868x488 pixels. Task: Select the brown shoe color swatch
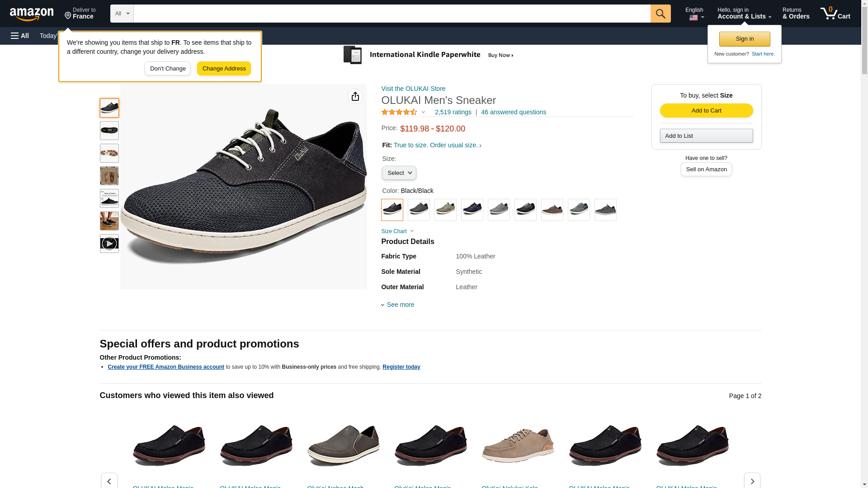click(x=552, y=210)
